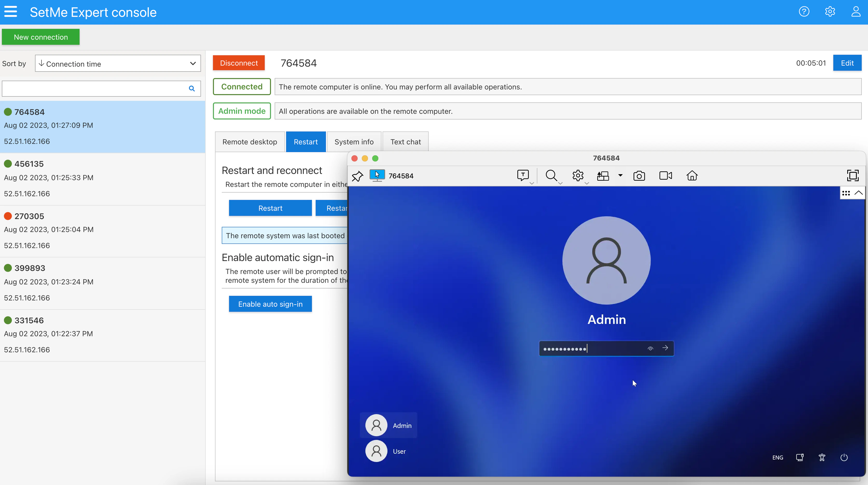Image resolution: width=868 pixels, height=485 pixels.
Task: Click the home icon in the viewer toolbar
Action: coord(692,176)
